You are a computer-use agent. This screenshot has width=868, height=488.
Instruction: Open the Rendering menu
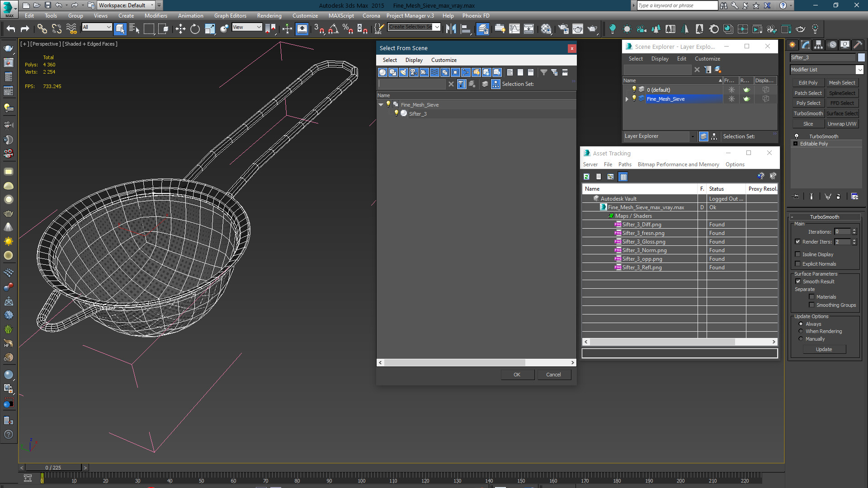(269, 15)
